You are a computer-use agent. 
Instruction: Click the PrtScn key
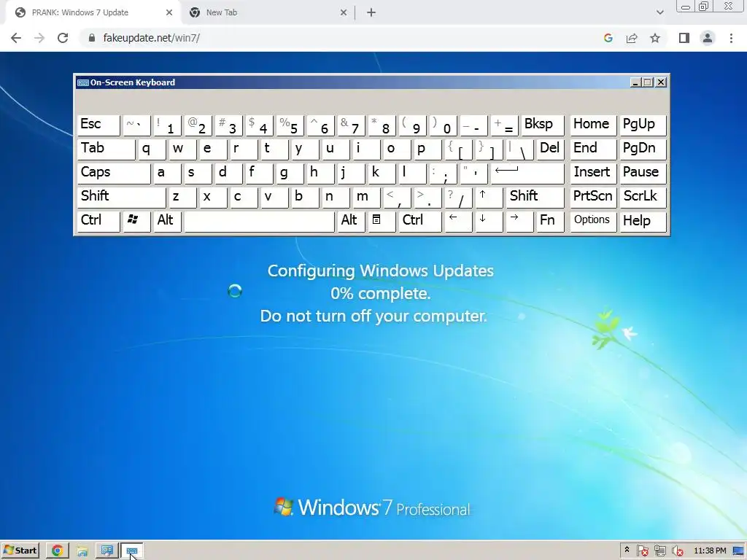593,197
